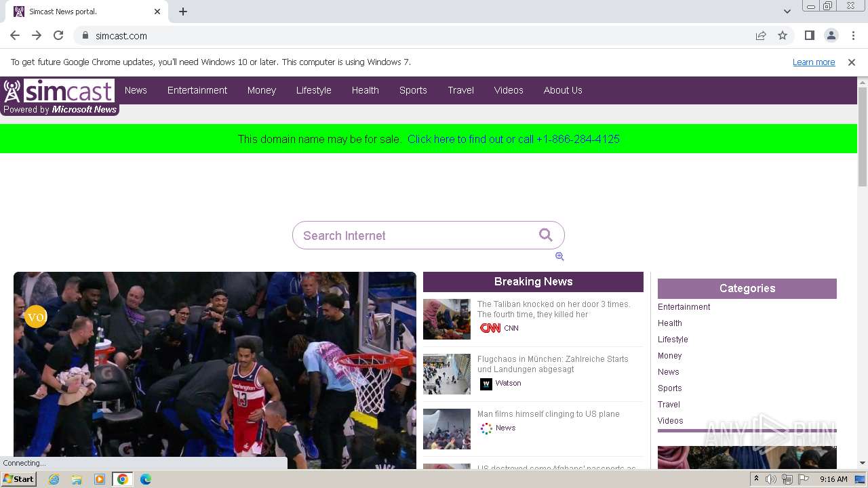Screen dimensions: 868x488
Task: Open the Chrome profile avatar menu
Action: pyautogui.click(x=831, y=35)
